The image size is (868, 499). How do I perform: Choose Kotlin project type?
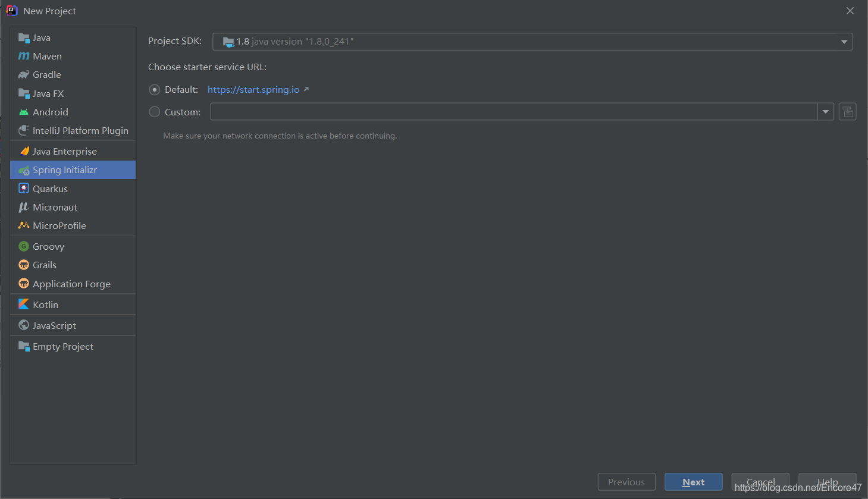(x=73, y=305)
